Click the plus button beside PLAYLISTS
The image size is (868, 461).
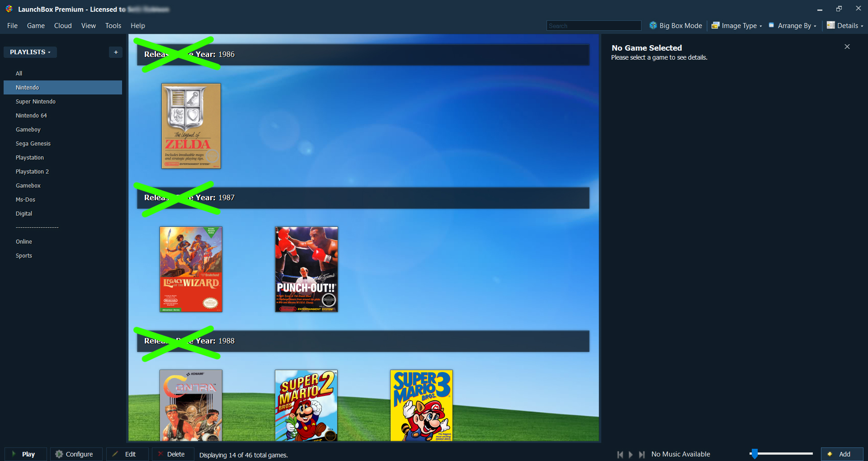tap(116, 52)
